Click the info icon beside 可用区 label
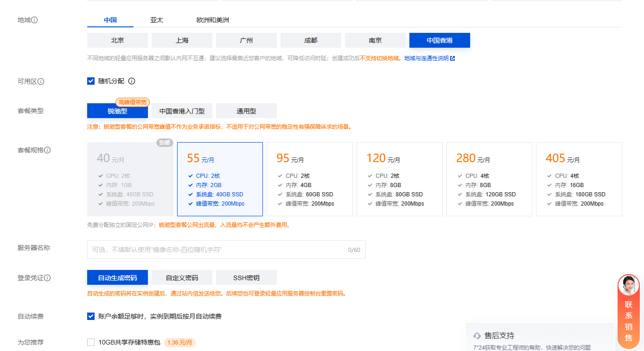Screen dimensions: 644x351 pos(41,81)
